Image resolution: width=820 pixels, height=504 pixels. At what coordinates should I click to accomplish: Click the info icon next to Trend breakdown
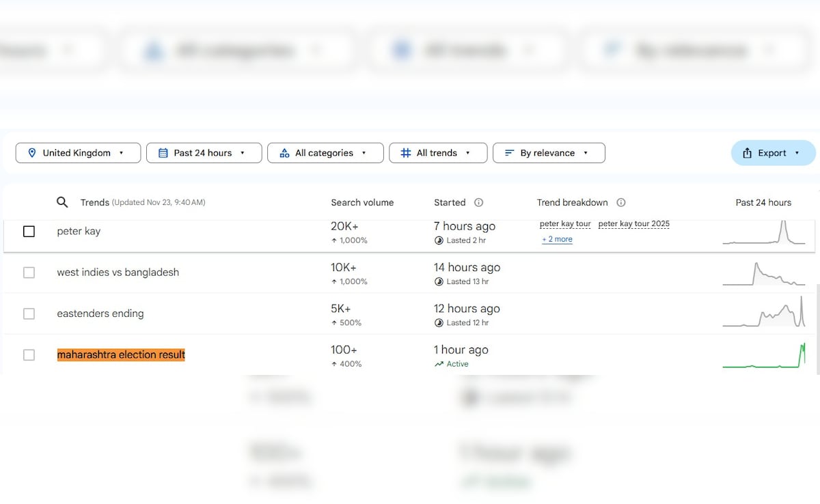(620, 202)
